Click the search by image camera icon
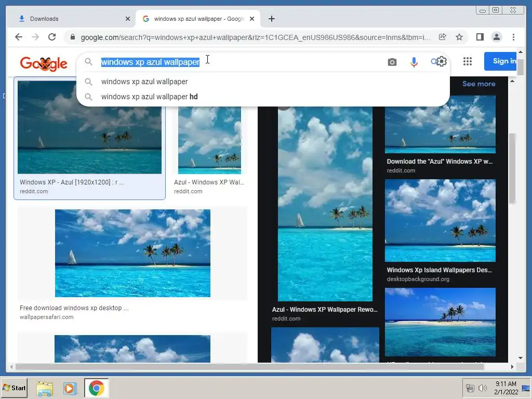532x399 pixels. pyautogui.click(x=392, y=62)
